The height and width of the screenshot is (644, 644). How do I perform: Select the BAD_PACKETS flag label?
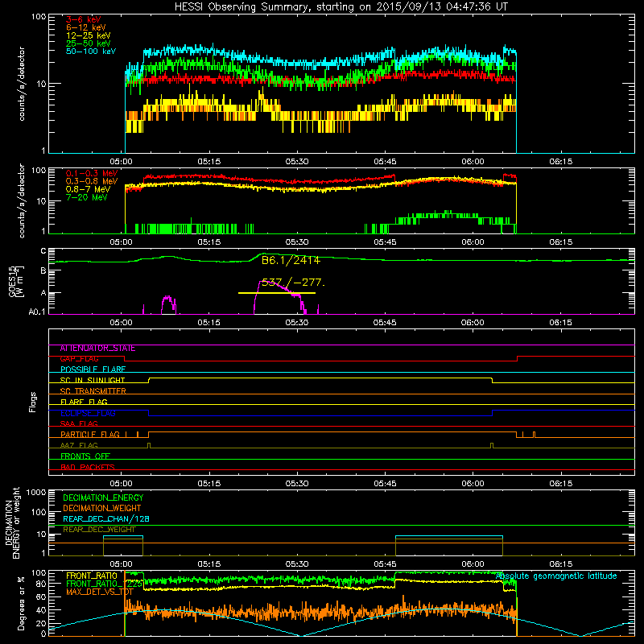[88, 468]
